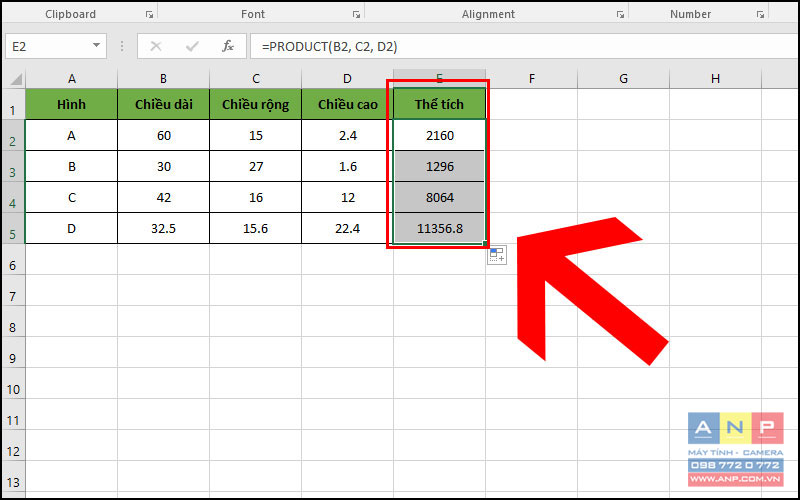The image size is (800, 500).
Task: Select column G header
Action: point(623,79)
